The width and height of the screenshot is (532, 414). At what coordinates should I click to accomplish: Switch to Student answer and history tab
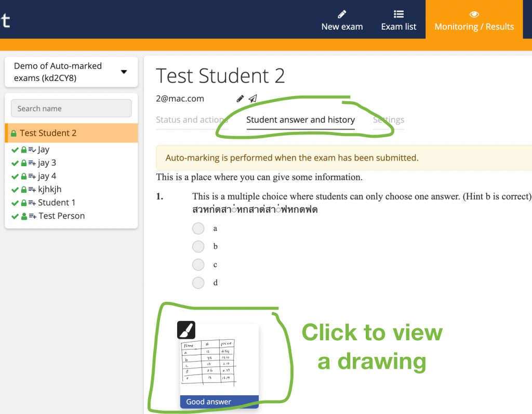coord(300,120)
